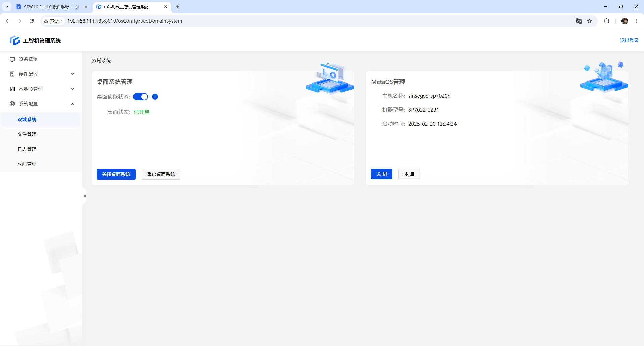
Task: Open the Chrome profile avatar
Action: coord(625,21)
